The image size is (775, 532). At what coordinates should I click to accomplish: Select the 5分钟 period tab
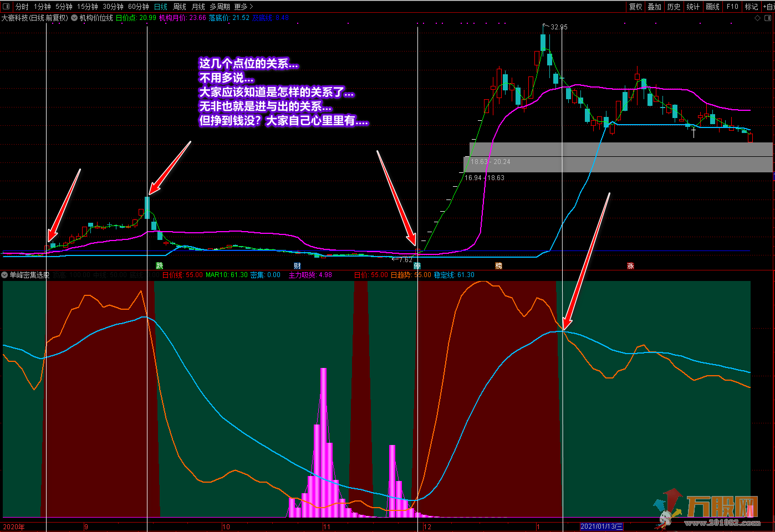click(64, 7)
